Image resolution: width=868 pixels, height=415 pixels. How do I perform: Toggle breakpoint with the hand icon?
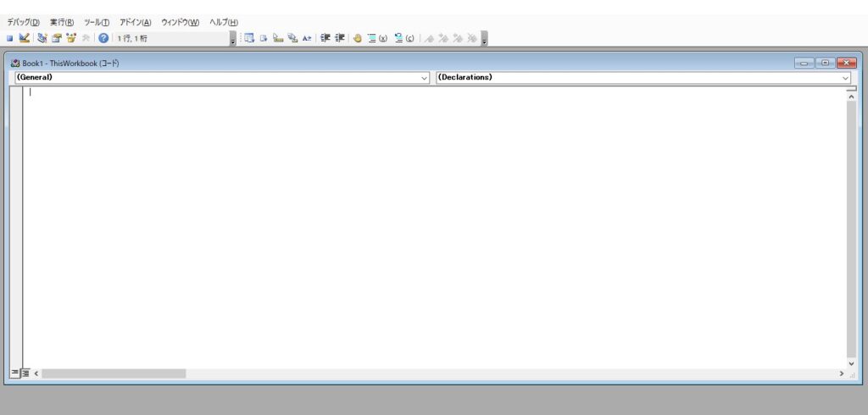coord(357,38)
